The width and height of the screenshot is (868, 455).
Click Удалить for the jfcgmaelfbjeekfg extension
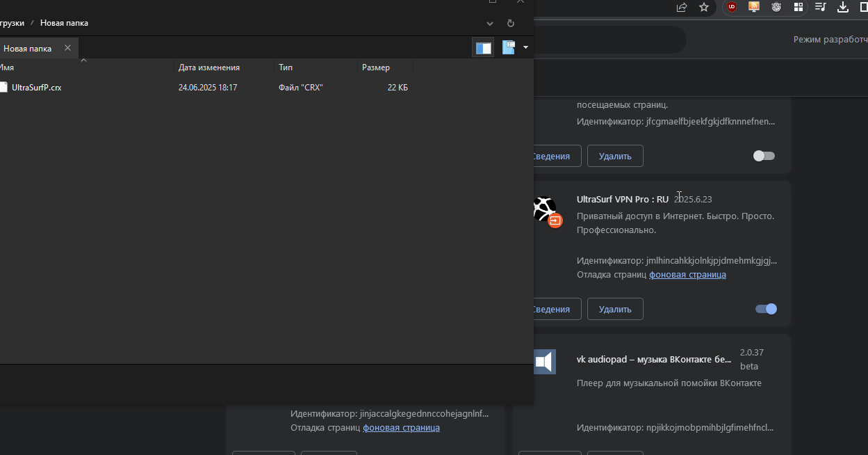coord(615,156)
